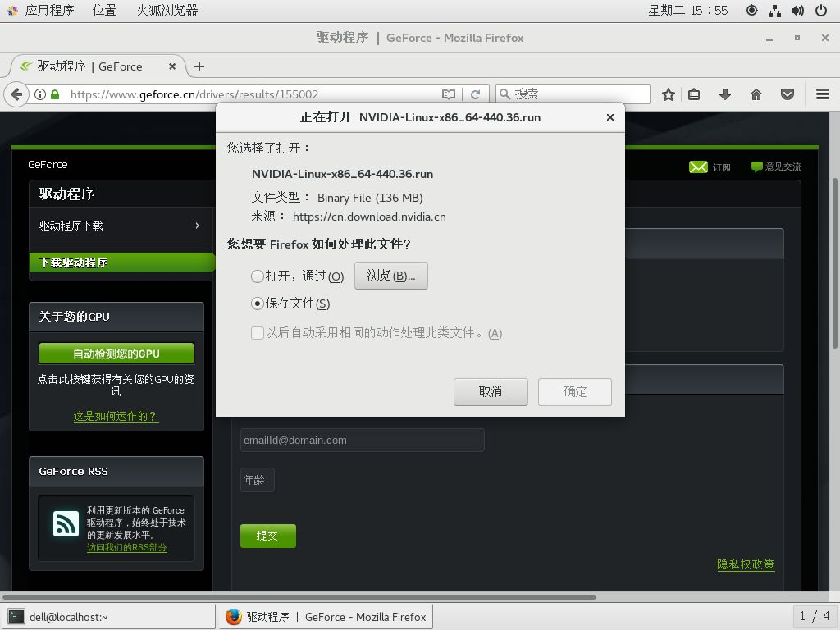Open the downloads arrow icon
The width and height of the screenshot is (840, 630).
point(725,95)
